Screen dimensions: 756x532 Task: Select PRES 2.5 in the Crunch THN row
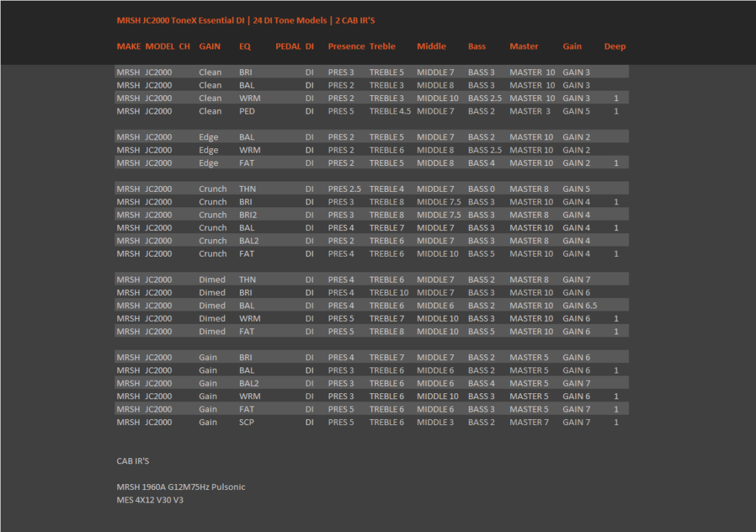[345, 189]
